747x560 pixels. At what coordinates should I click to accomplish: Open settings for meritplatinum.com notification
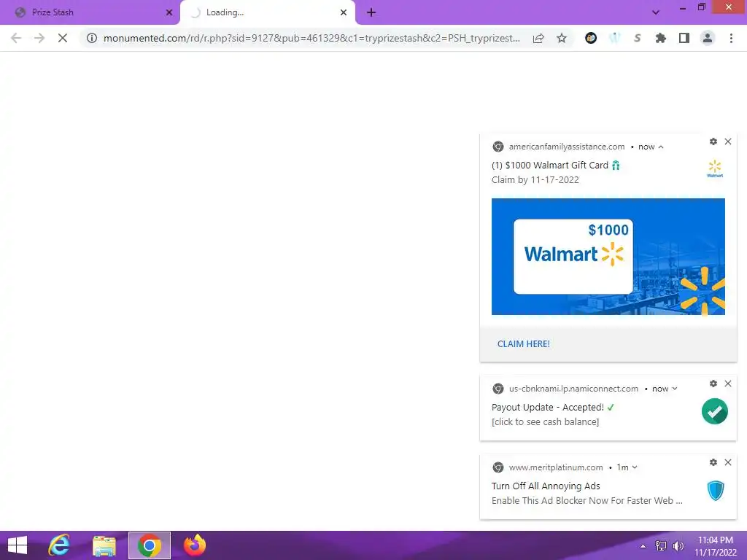[713, 462]
